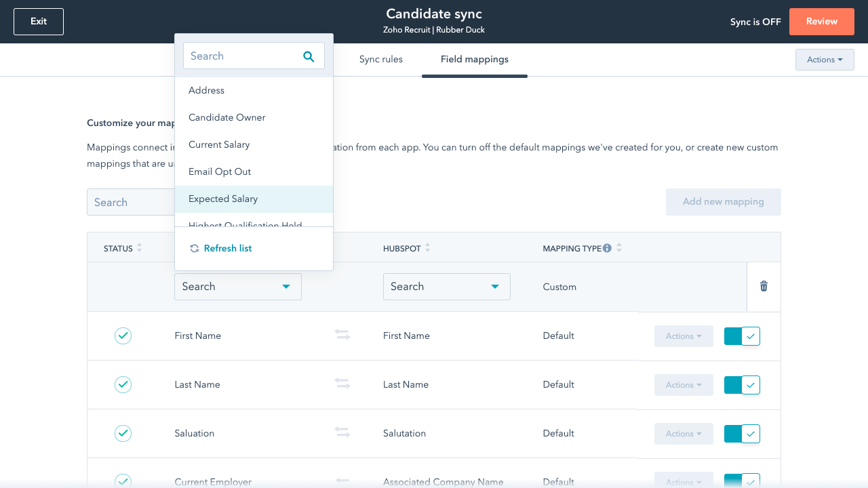
Task: Delete the custom mapping row via trash icon
Action: tap(764, 286)
